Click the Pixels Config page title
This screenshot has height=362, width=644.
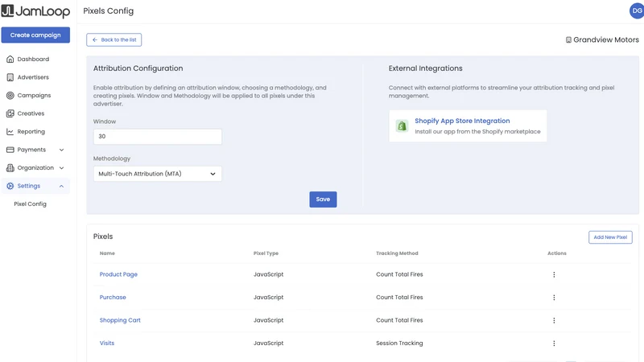pyautogui.click(x=109, y=11)
